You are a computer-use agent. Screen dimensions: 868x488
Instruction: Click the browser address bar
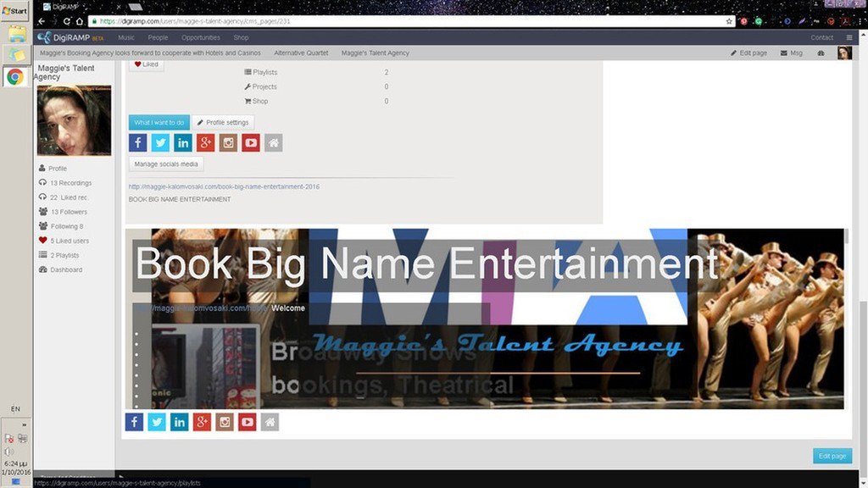(409, 21)
